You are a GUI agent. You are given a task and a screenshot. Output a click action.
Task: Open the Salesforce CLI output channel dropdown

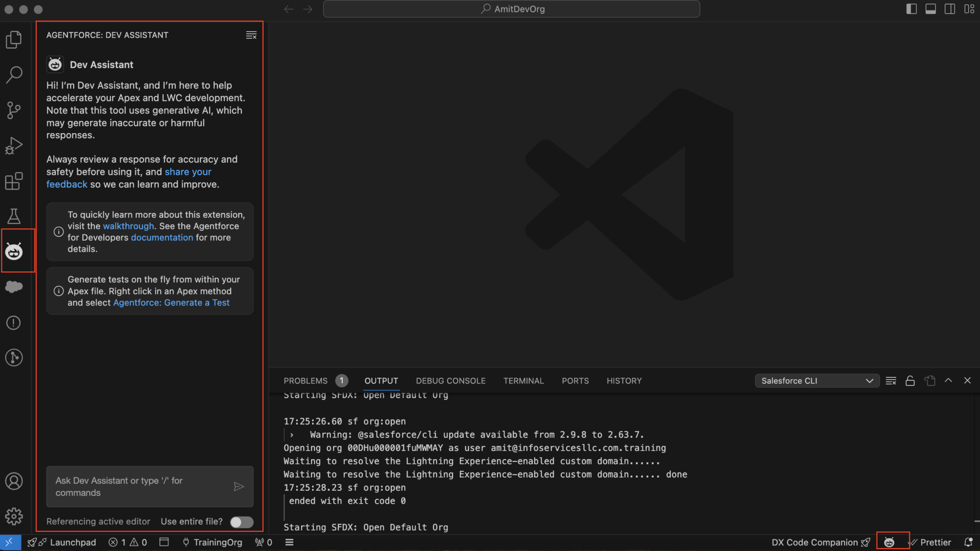coord(816,381)
